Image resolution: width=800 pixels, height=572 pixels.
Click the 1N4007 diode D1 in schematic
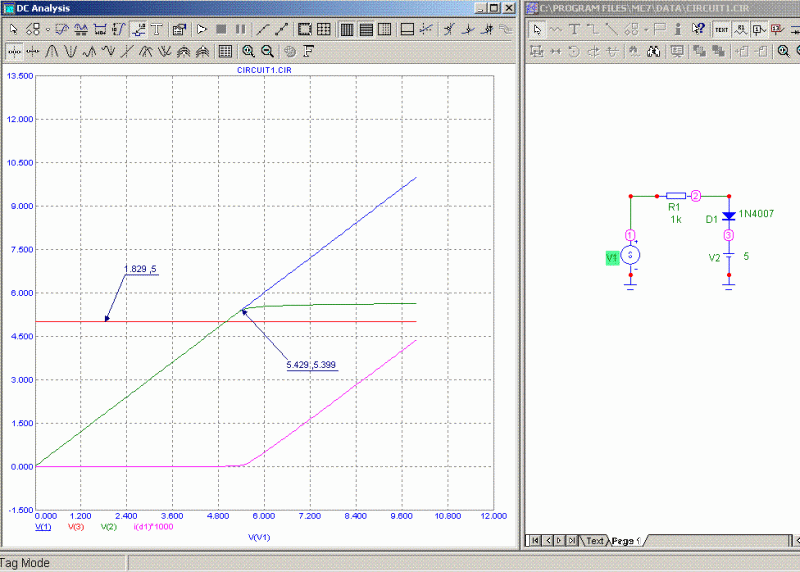coord(729,216)
